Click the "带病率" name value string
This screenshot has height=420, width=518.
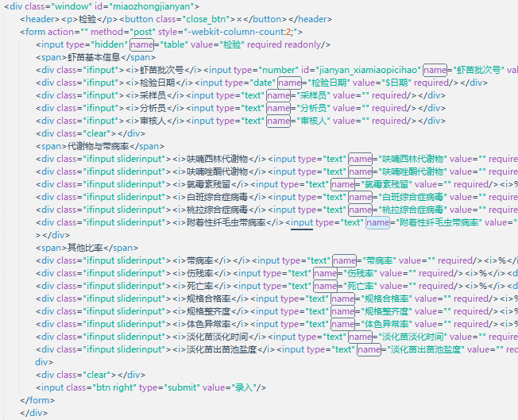click(x=379, y=260)
